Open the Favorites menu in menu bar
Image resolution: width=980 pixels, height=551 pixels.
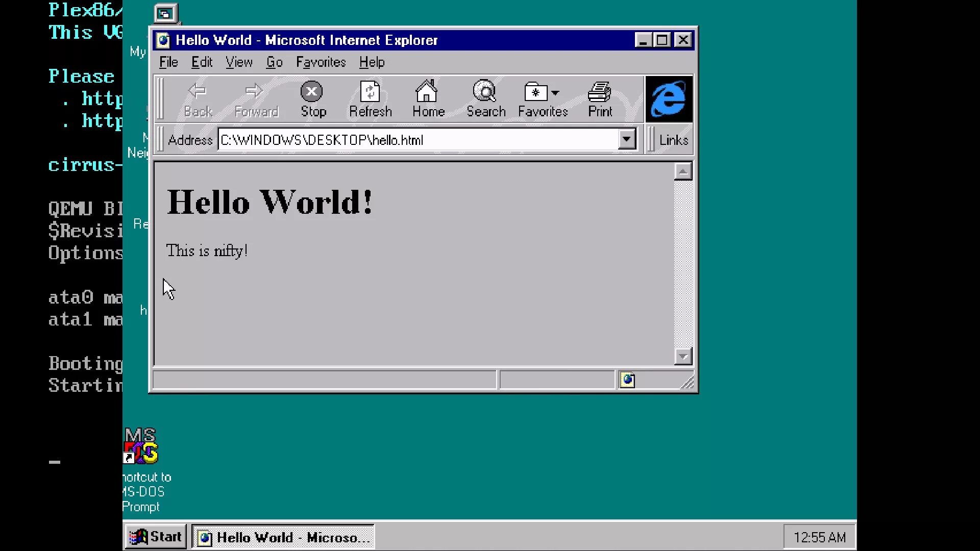321,62
